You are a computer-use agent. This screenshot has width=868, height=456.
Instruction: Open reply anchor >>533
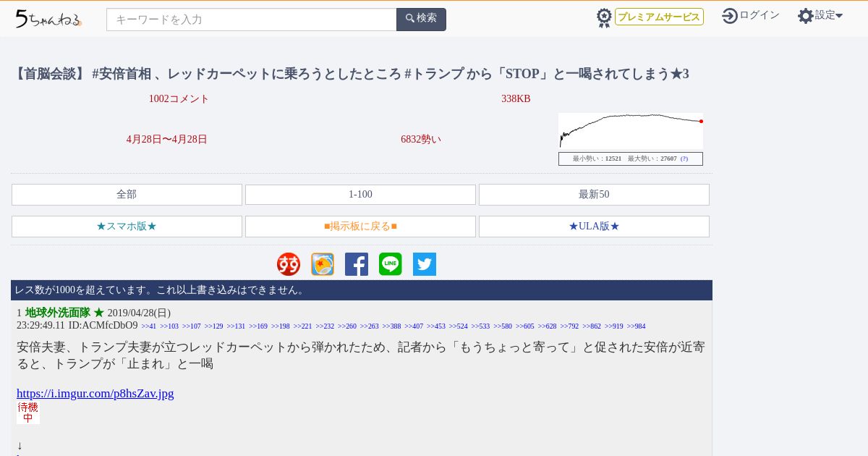coord(480,326)
